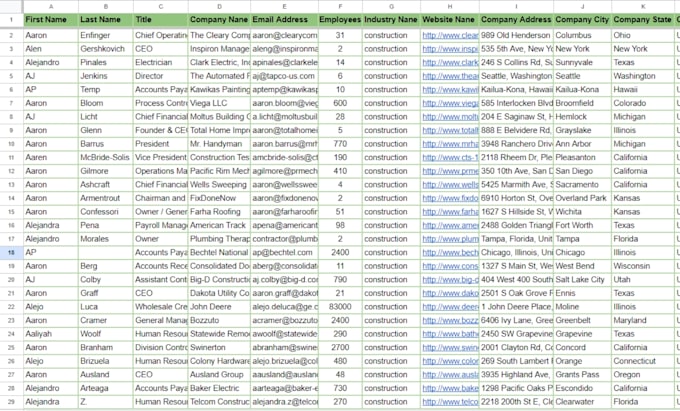The height and width of the screenshot is (411, 680).
Task: Select column F header
Action: click(x=340, y=7)
